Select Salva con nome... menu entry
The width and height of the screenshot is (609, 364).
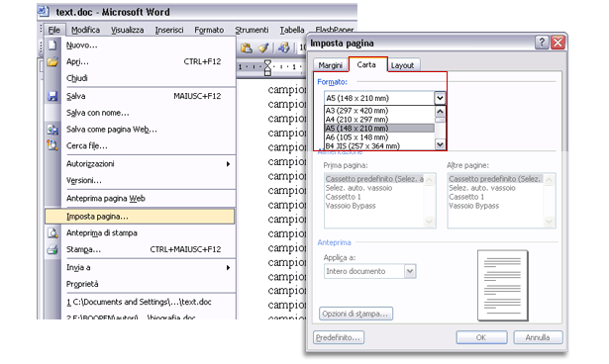141,113
